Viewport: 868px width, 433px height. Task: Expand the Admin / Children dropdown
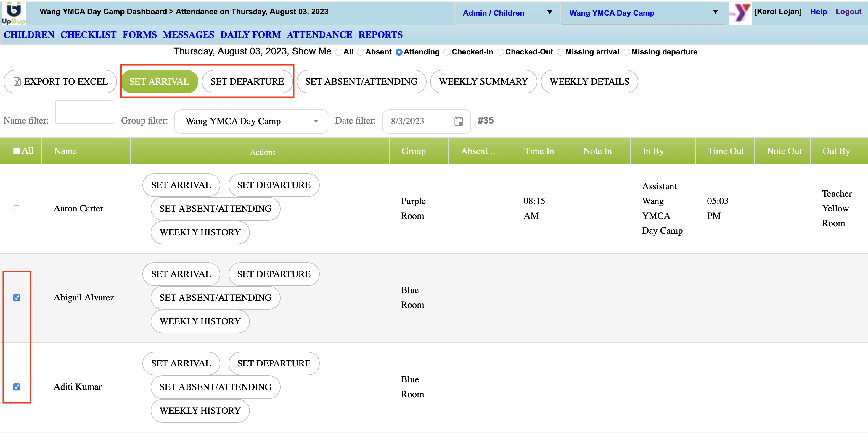507,13
